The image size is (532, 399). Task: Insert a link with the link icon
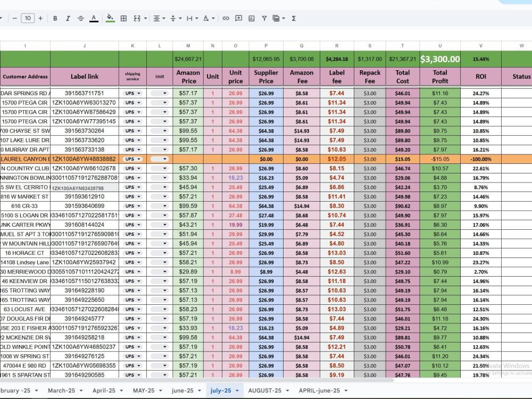click(x=226, y=18)
